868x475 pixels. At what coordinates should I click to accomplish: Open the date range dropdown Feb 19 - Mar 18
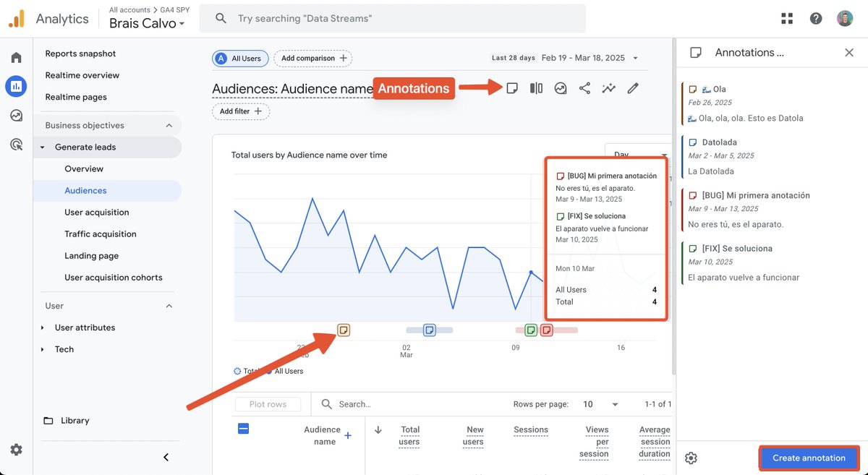click(590, 58)
